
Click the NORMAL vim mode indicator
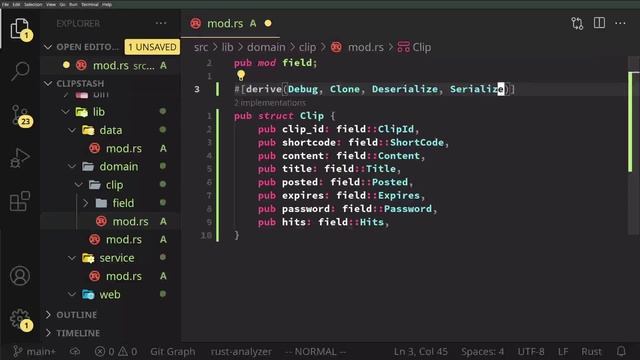pyautogui.click(x=316, y=351)
